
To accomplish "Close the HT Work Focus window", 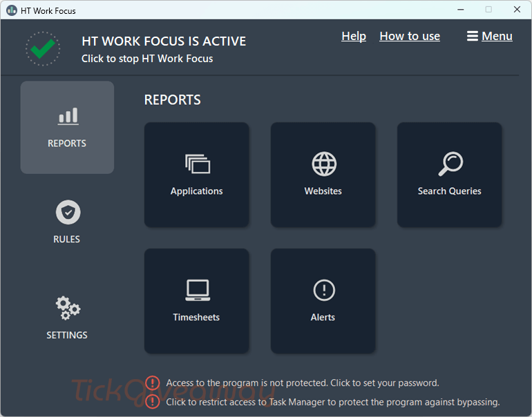I will point(517,10).
